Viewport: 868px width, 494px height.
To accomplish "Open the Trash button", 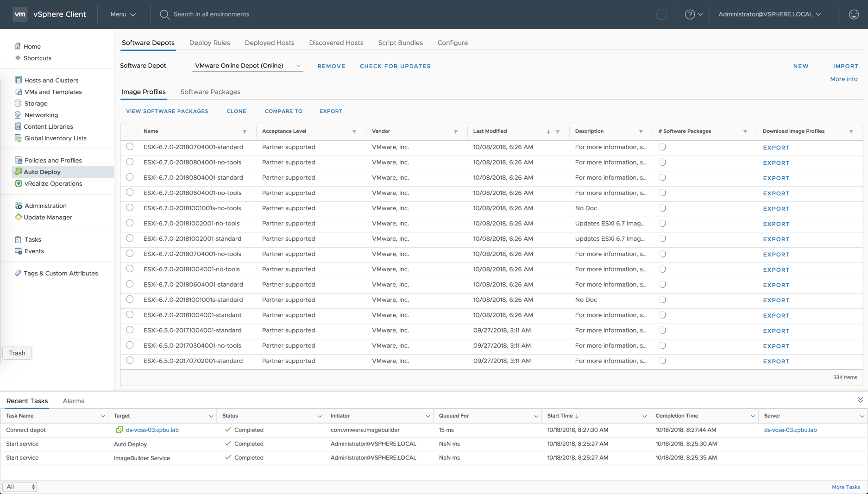I will (17, 353).
